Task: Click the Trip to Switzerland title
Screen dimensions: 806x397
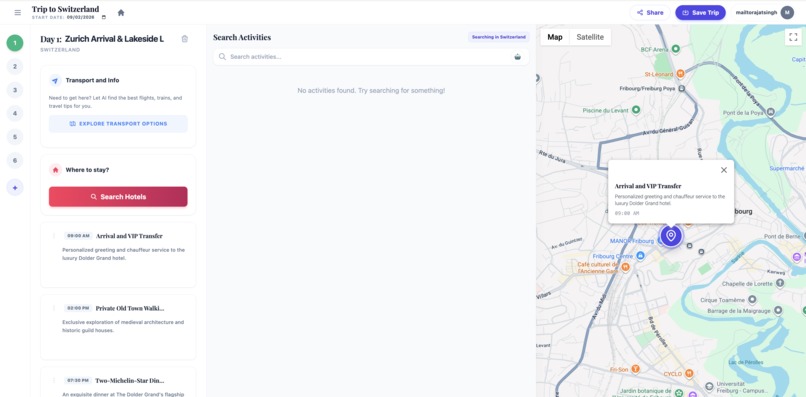Action: (65, 9)
